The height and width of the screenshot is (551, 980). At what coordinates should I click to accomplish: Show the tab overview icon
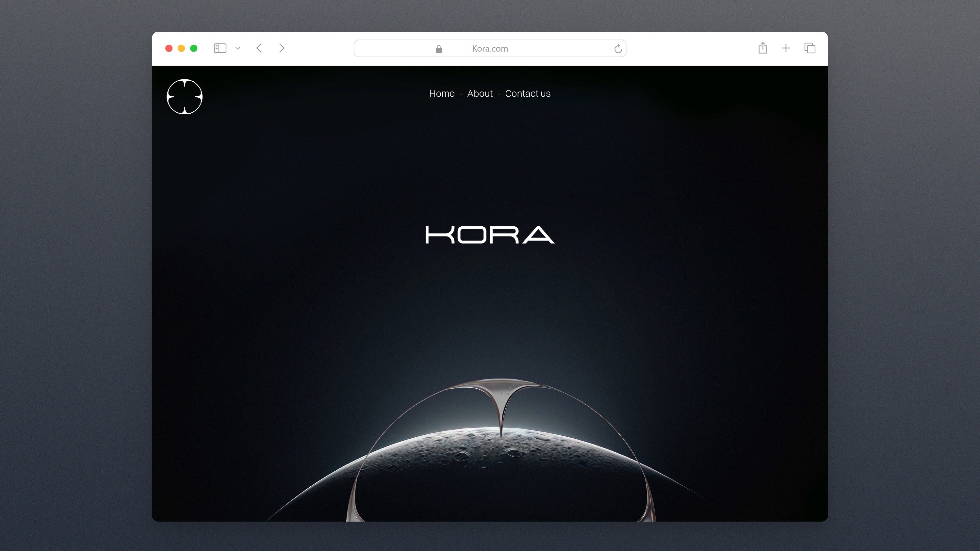809,48
